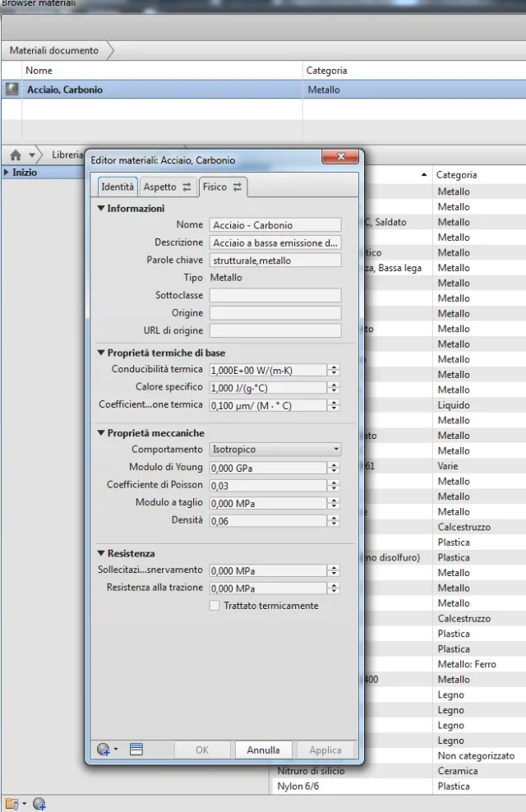Select the Nylon 6/6 library row
The width and height of the screenshot is (526, 812).
(x=398, y=786)
